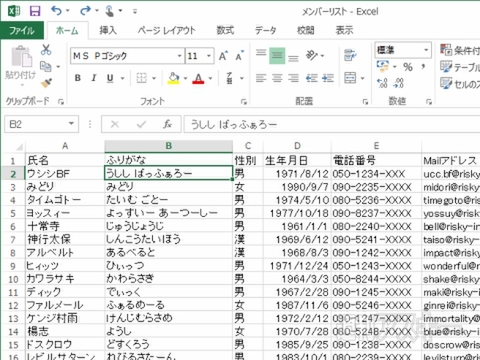The height and width of the screenshot is (360, 480).
Task: Open the number format dropdown
Action: tap(426, 50)
